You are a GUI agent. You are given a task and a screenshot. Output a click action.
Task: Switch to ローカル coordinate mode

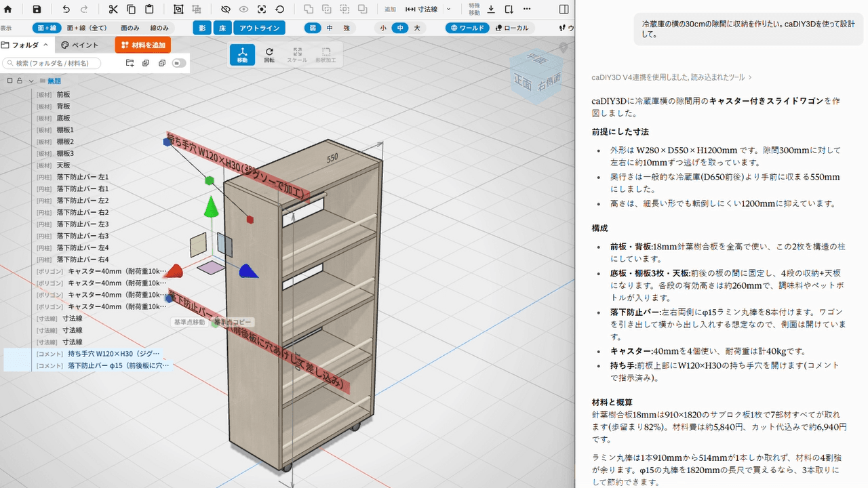click(x=512, y=28)
